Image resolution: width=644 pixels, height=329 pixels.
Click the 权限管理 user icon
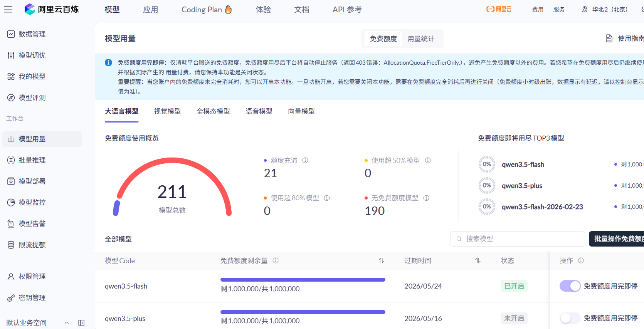[11, 277]
